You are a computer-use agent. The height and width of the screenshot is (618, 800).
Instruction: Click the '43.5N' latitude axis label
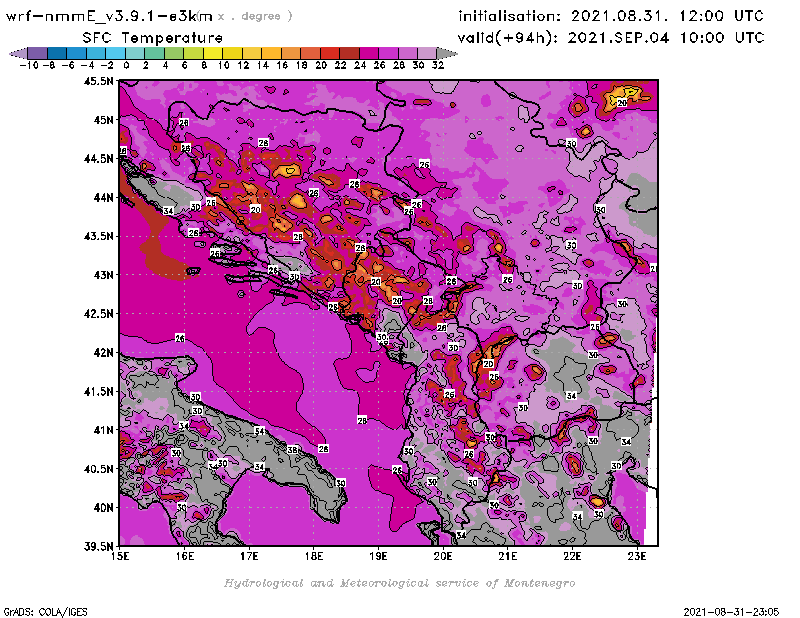click(98, 236)
